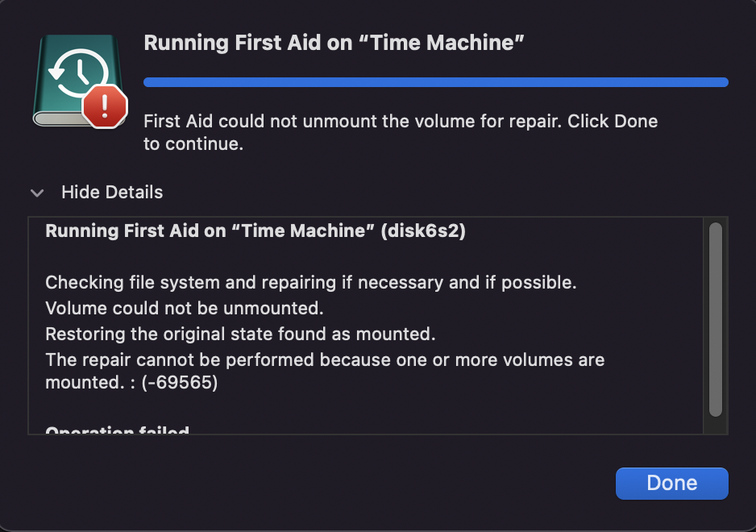
Task: Select the bold log heading in details
Action: click(255, 231)
